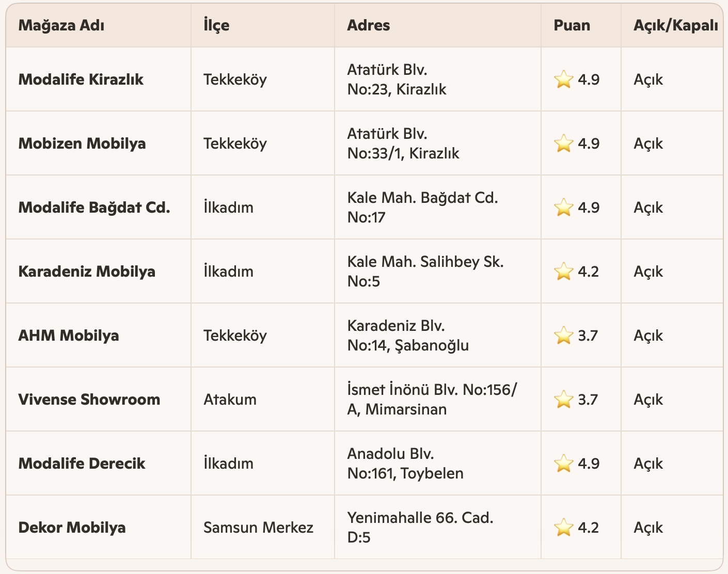This screenshot has width=728, height=574.
Task: Click the star icon in Modalife Derecik row
Action: 563,464
